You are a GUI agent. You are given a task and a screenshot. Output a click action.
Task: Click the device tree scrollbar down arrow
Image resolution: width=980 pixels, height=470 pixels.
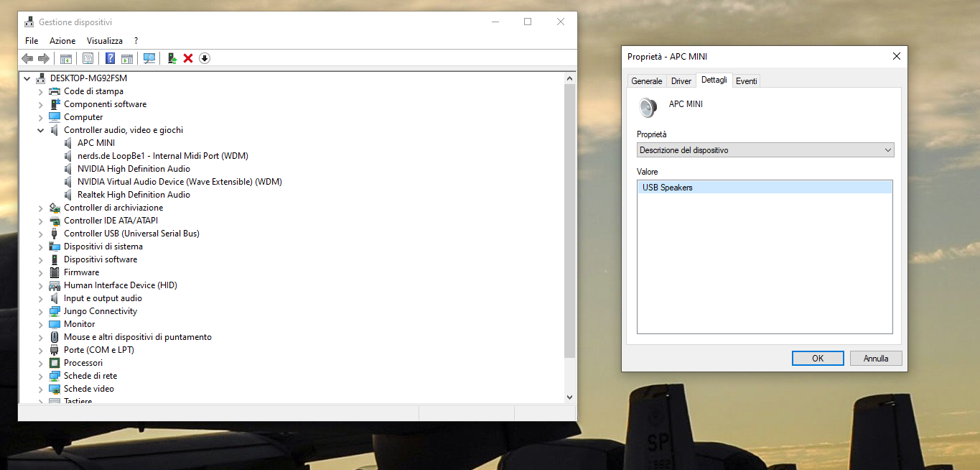click(570, 397)
